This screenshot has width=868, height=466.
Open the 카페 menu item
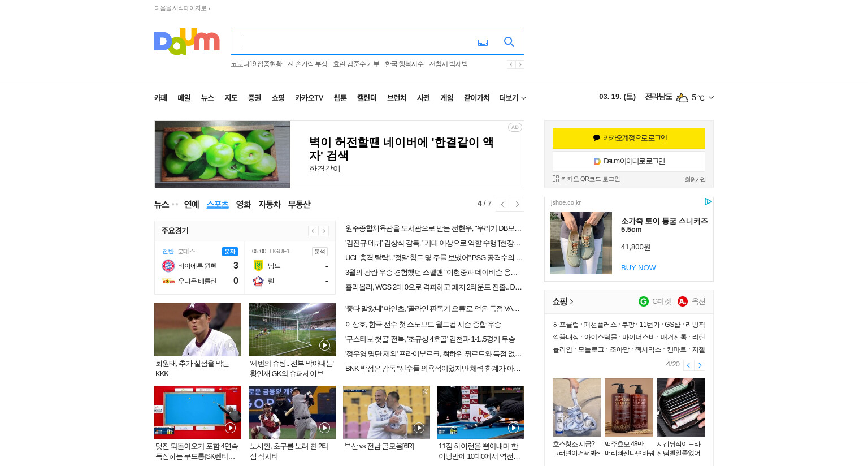coord(160,98)
